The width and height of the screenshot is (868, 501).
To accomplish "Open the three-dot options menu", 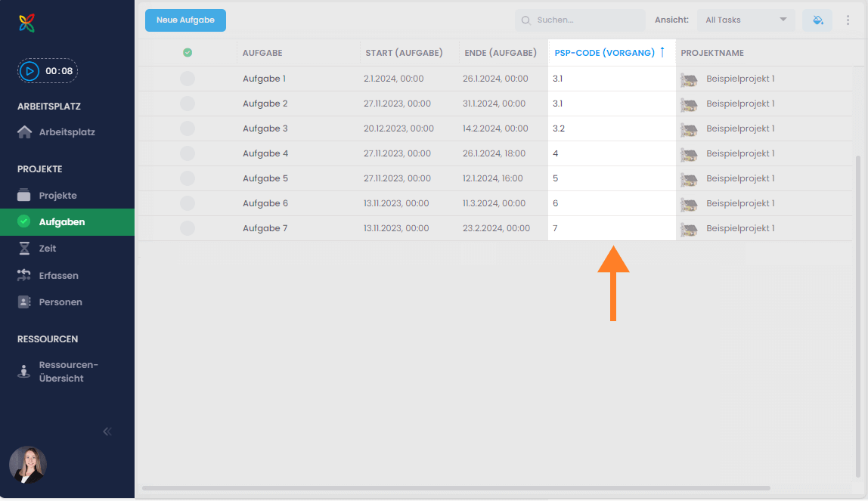I will click(x=848, y=20).
